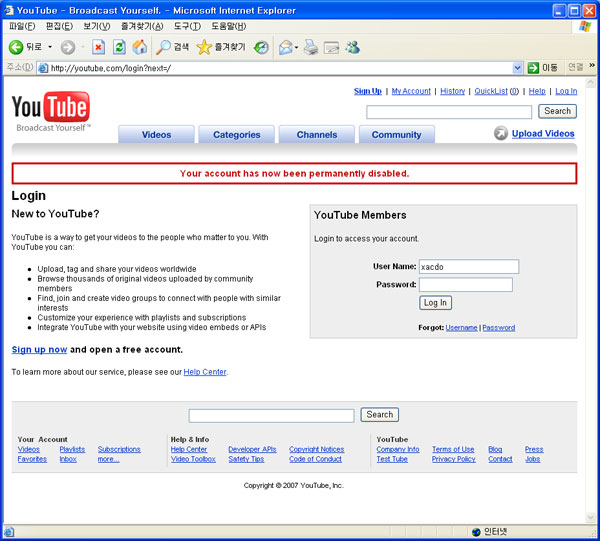The width and height of the screenshot is (600, 541).
Task: Click the bottom Search button
Action: tap(380, 414)
